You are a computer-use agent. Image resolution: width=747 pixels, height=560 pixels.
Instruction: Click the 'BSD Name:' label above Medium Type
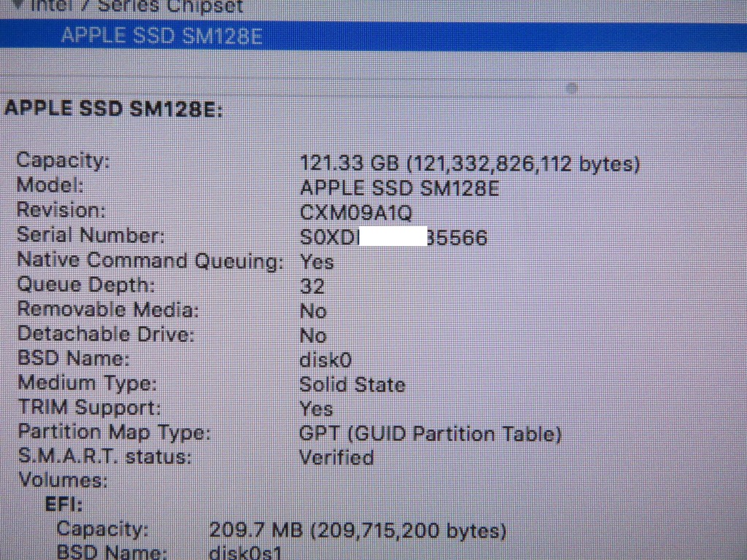(74, 358)
